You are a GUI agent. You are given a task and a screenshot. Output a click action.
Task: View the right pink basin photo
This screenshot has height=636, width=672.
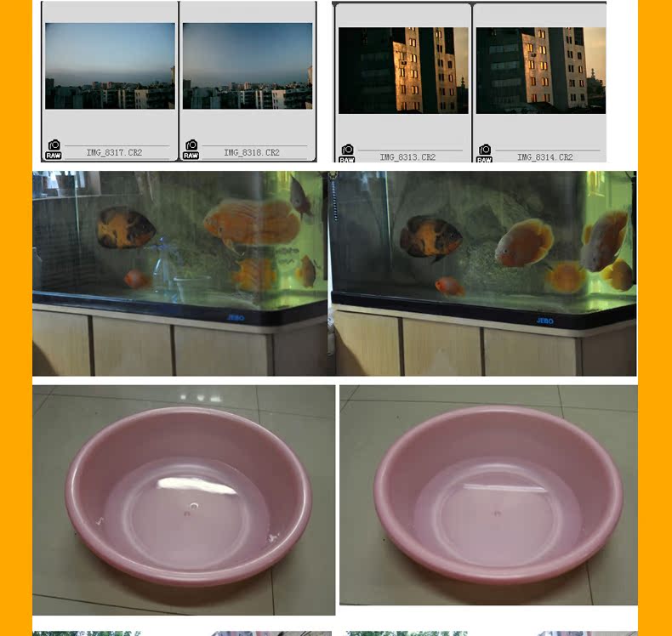[488, 495]
